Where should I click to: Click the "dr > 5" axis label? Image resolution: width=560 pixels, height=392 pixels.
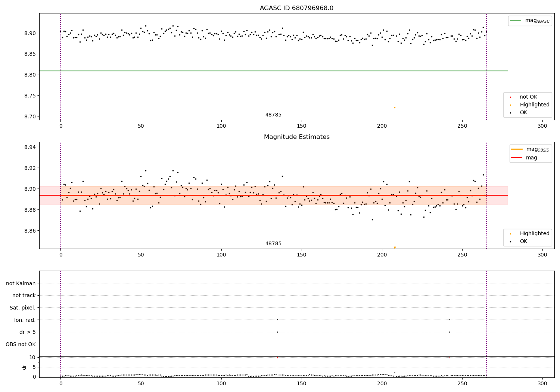(28, 332)
